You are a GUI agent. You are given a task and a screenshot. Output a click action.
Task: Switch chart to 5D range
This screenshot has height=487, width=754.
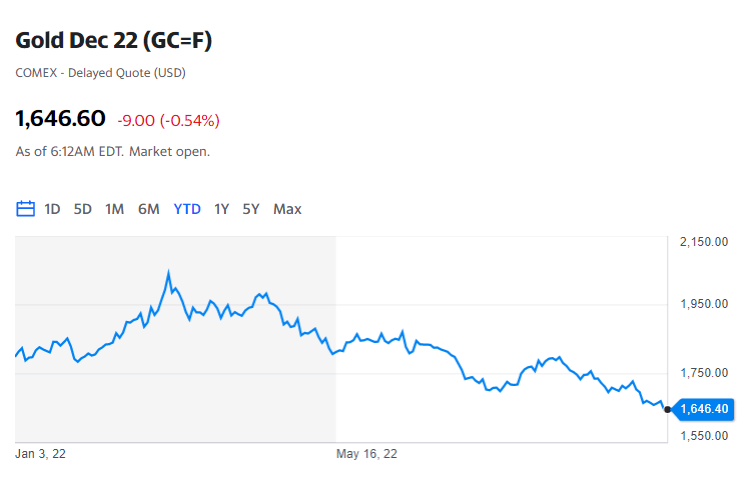82,209
